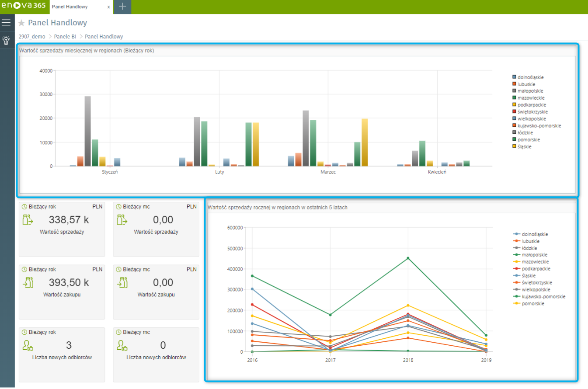Click the yearly new customers icon
This screenshot has width=588, height=389.
point(28,345)
